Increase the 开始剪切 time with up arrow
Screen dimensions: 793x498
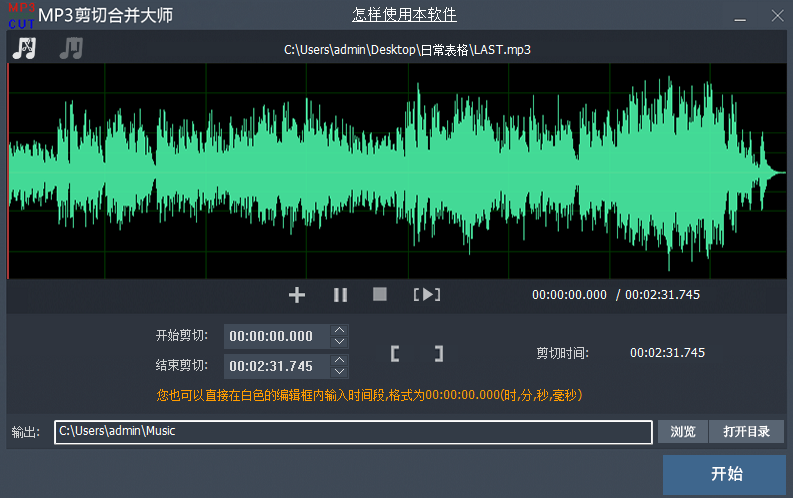click(340, 330)
